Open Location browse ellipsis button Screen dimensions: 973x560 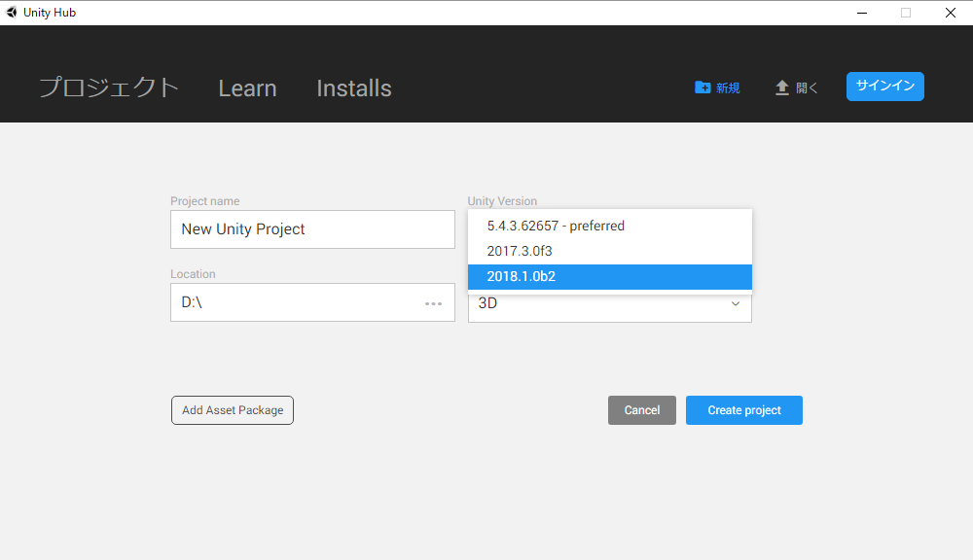[x=433, y=303]
